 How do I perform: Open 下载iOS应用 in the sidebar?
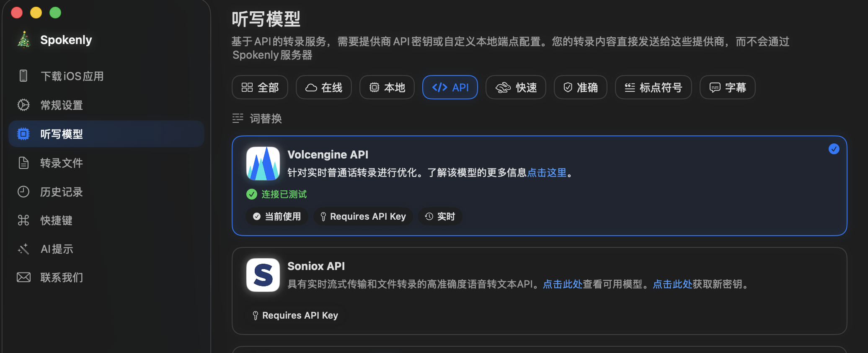[106, 76]
